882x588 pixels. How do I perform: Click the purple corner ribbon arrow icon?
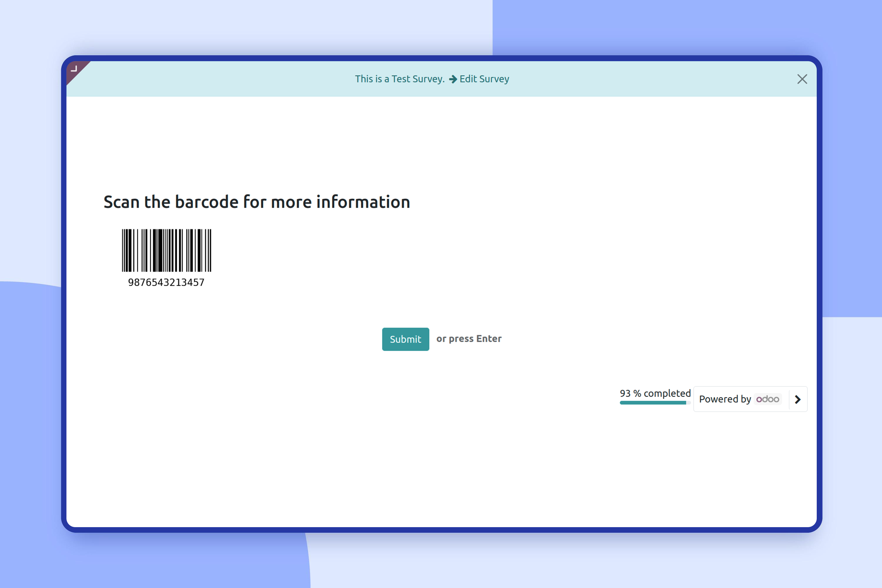coord(74,69)
